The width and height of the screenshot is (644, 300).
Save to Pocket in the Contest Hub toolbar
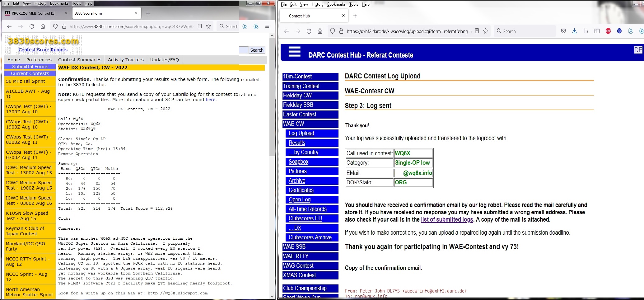point(563,31)
